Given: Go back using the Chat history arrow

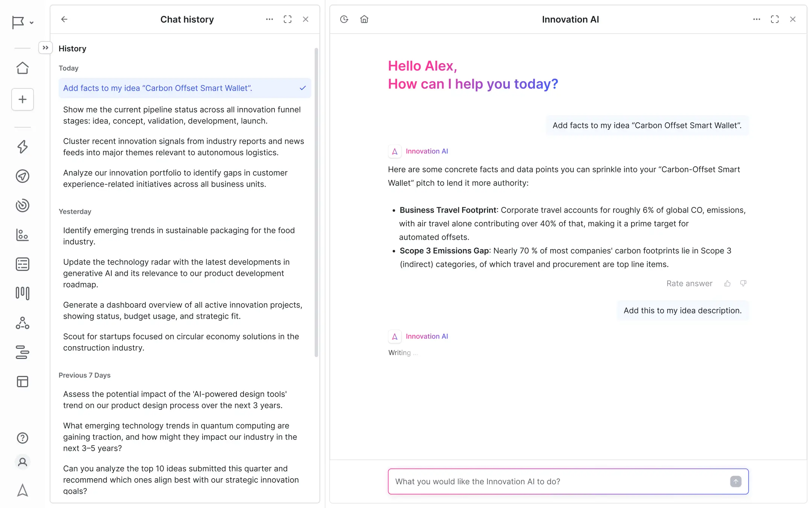Looking at the screenshot, I should click(x=64, y=19).
